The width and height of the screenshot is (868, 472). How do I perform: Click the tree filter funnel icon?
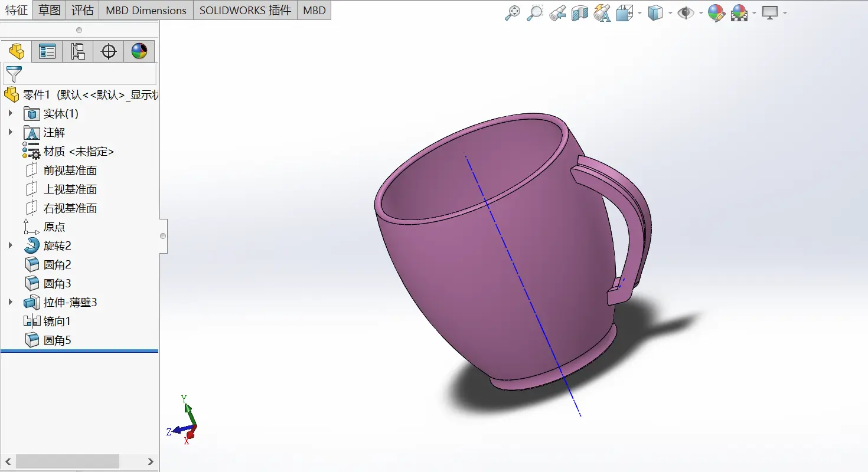14,74
